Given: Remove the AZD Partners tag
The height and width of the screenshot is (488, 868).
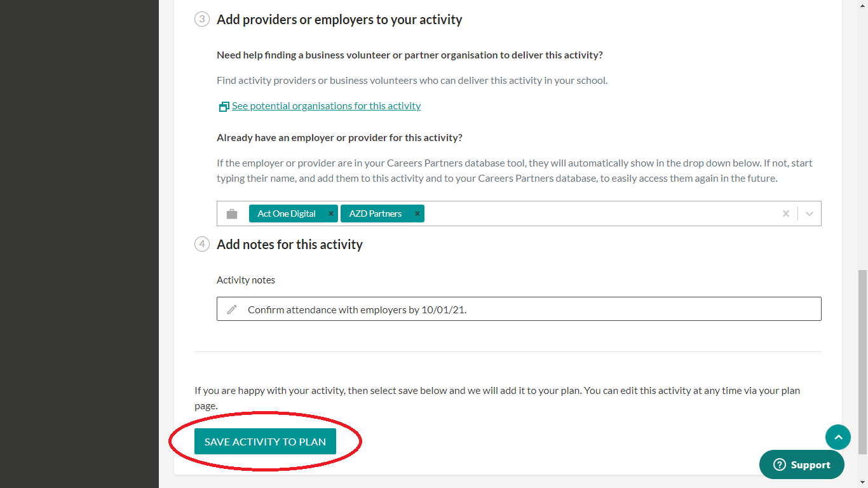Looking at the screenshot, I should 417,213.
